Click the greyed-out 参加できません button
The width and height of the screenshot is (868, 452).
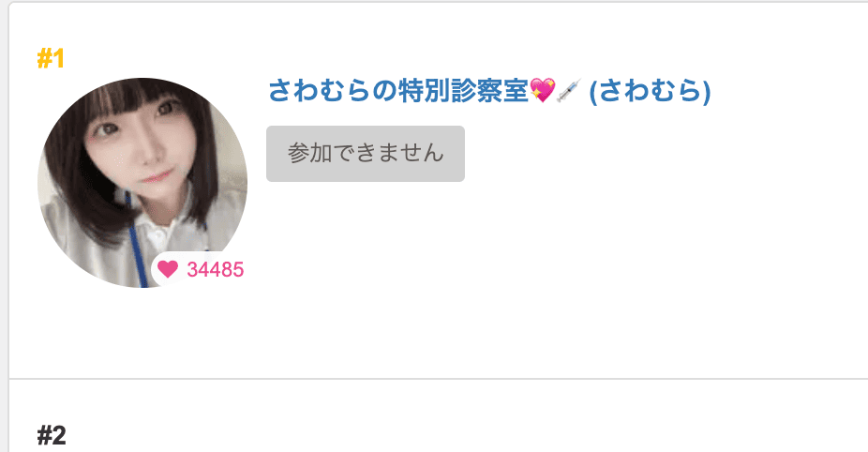coord(366,154)
